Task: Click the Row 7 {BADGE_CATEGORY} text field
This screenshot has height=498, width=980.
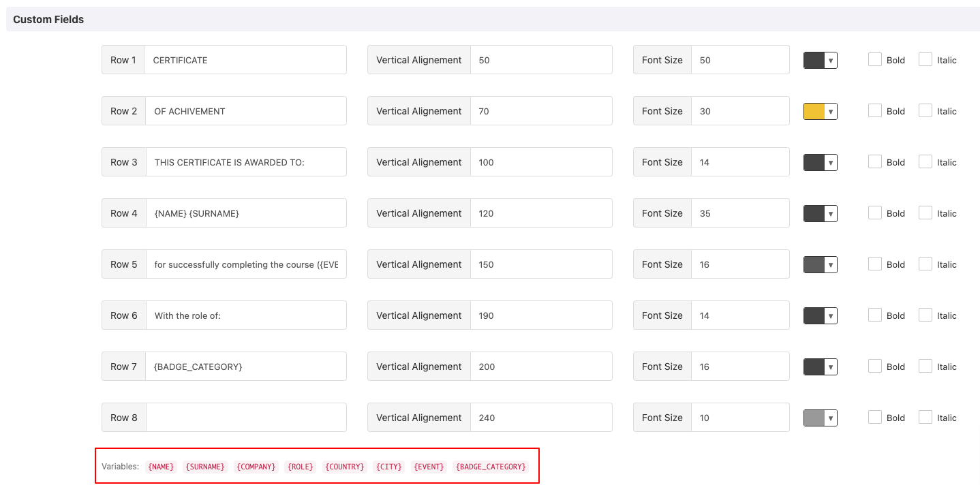Action: (246, 367)
